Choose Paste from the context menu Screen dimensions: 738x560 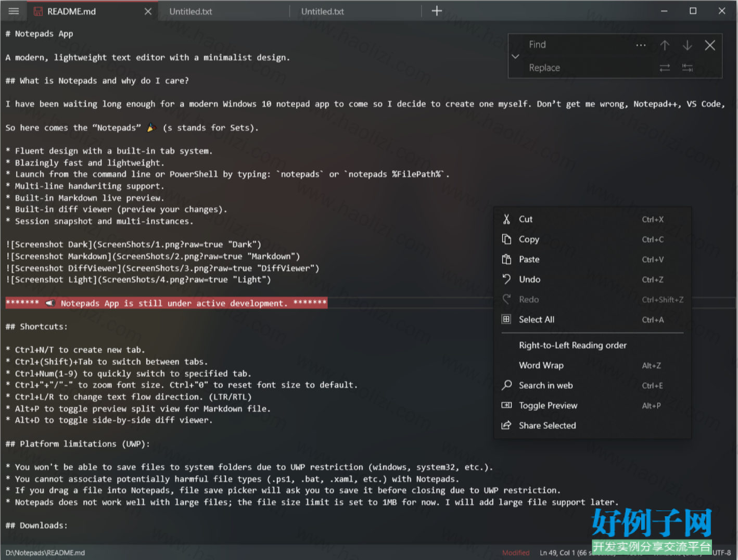click(593, 259)
